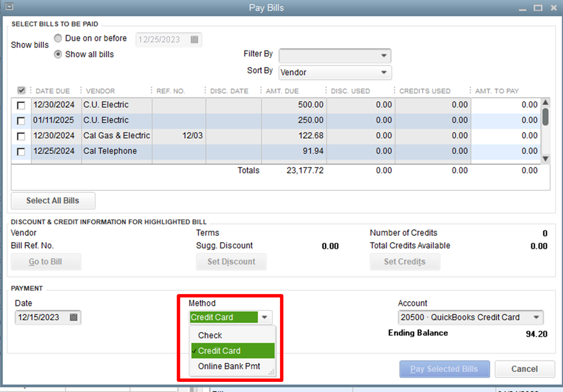Click the 01/11/2025 due date cell
The height and width of the screenshot is (392, 563).
pyautogui.click(x=56, y=121)
